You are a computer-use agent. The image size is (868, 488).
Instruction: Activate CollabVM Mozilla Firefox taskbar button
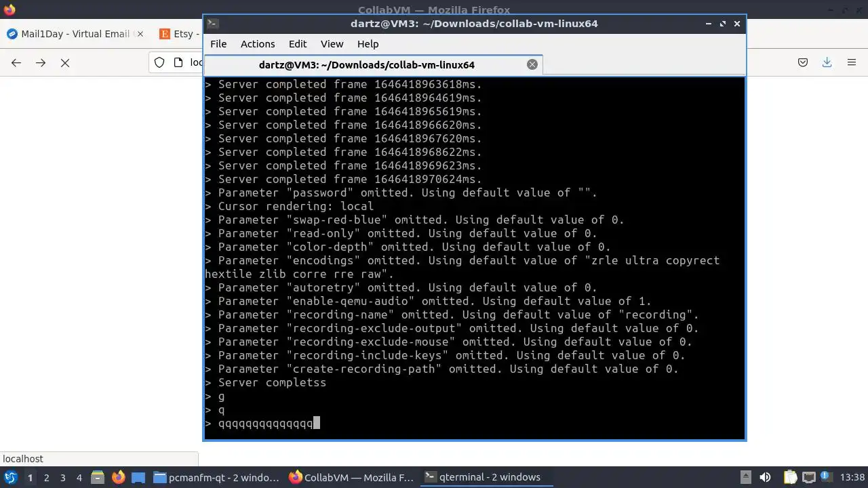(351, 477)
